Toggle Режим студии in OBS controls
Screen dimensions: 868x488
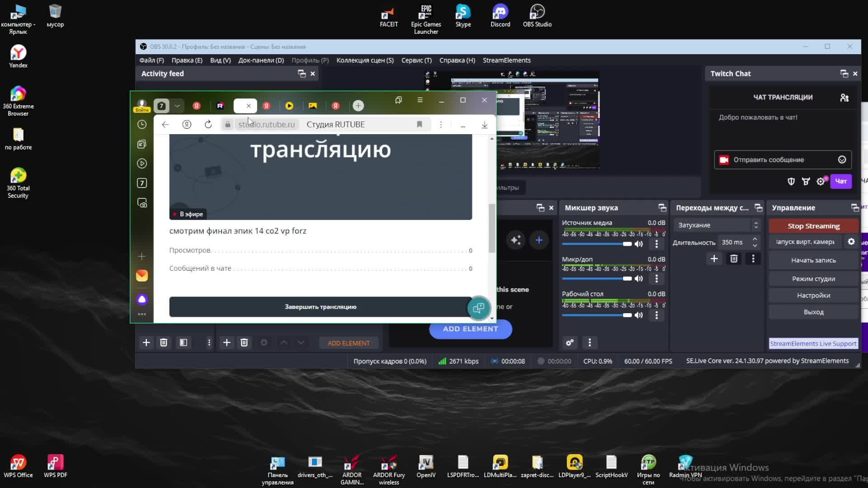pyautogui.click(x=813, y=279)
